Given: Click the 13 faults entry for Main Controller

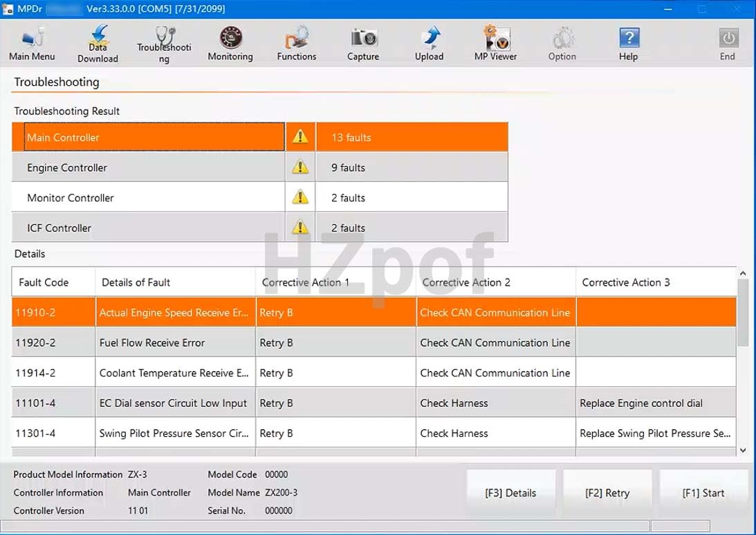Looking at the screenshot, I should point(412,136).
